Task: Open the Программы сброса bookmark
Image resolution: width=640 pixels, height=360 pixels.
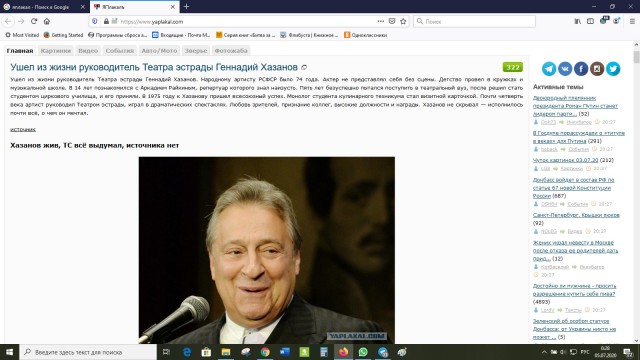Action: pos(117,35)
